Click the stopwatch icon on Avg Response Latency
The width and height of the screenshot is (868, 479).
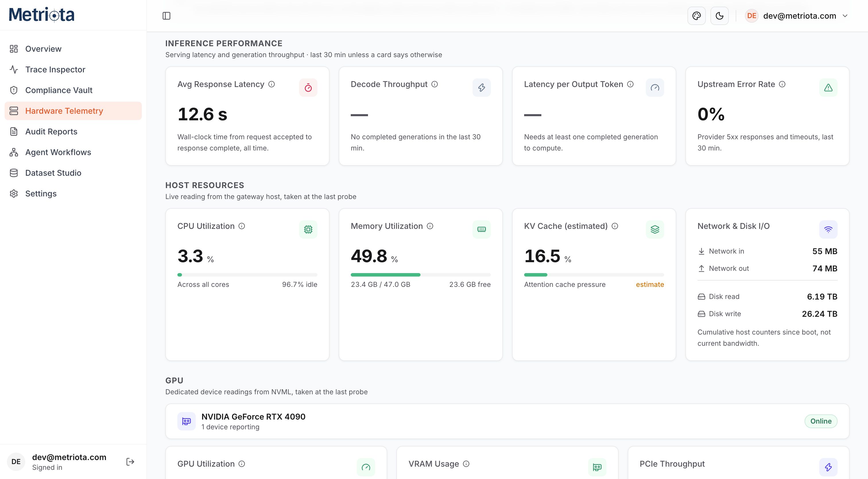tap(308, 88)
